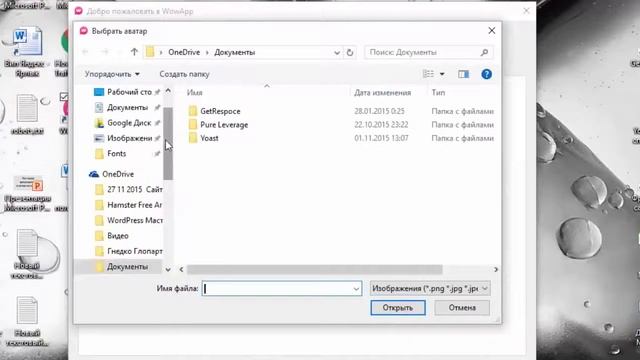The width and height of the screenshot is (640, 360).
Task: Click the forward navigation arrow
Action: click(105, 52)
